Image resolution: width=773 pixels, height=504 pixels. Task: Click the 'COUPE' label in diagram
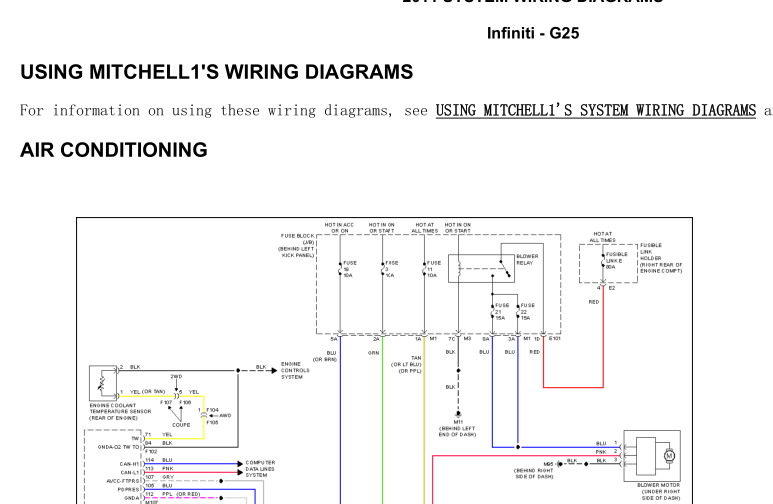click(181, 425)
